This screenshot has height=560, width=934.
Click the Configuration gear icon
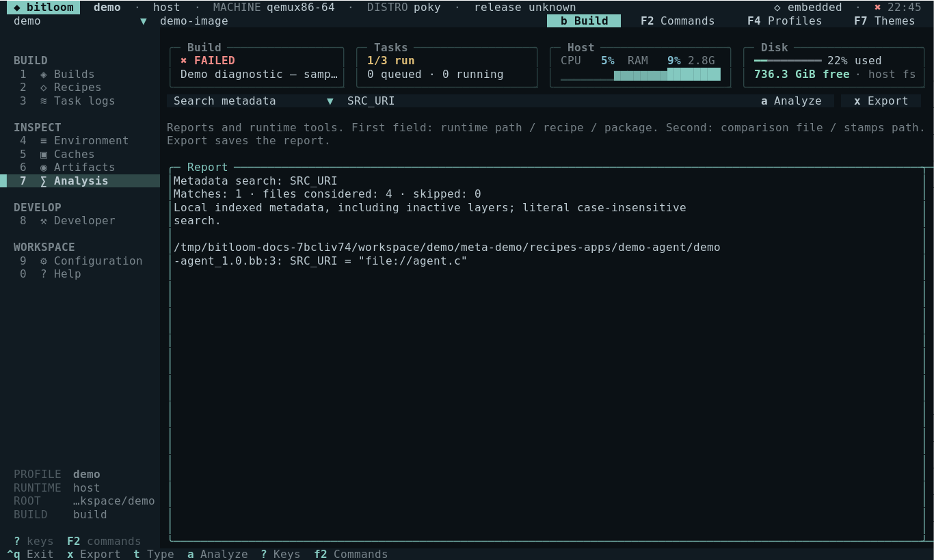tap(44, 261)
